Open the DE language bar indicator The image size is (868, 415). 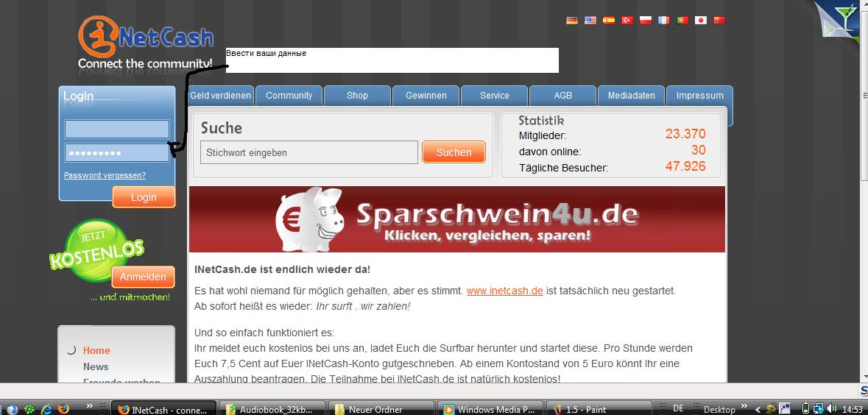[678, 408]
